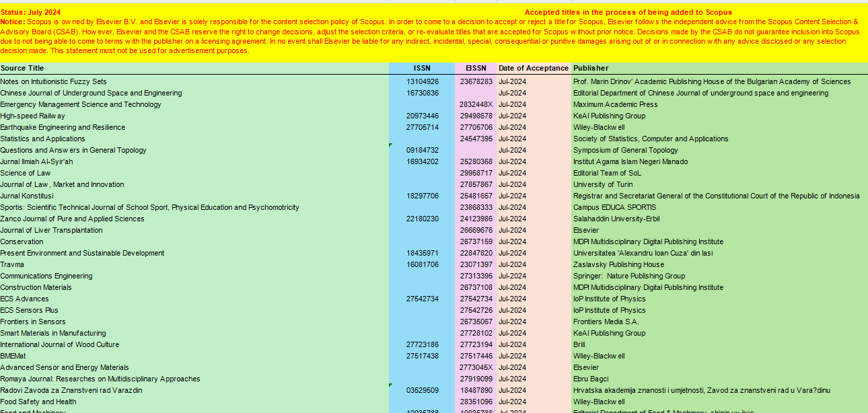Click 'Frontiers Media S.A.' publisher cell
The width and height of the screenshot is (868, 413).
(719, 322)
